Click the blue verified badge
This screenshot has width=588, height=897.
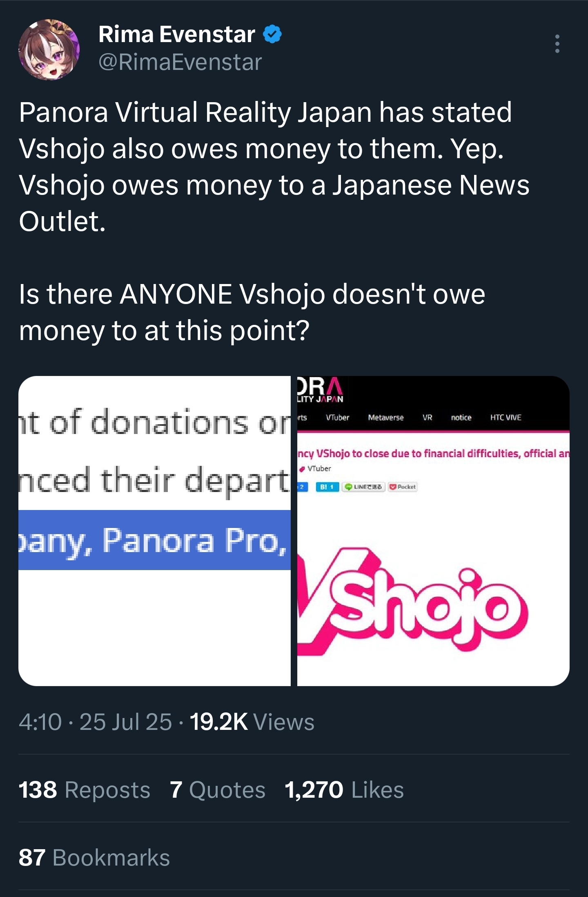coord(272,34)
